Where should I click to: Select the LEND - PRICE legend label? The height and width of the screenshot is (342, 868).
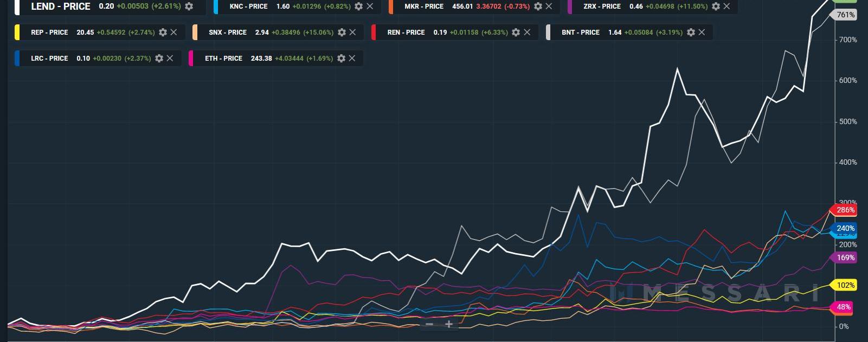61,7
